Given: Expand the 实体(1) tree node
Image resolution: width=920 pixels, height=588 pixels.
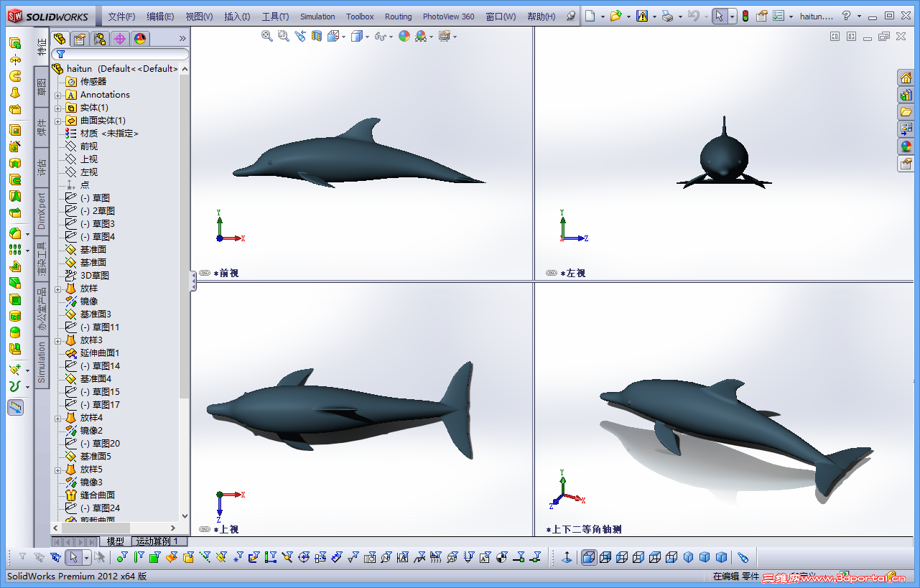Looking at the screenshot, I should 58,108.
